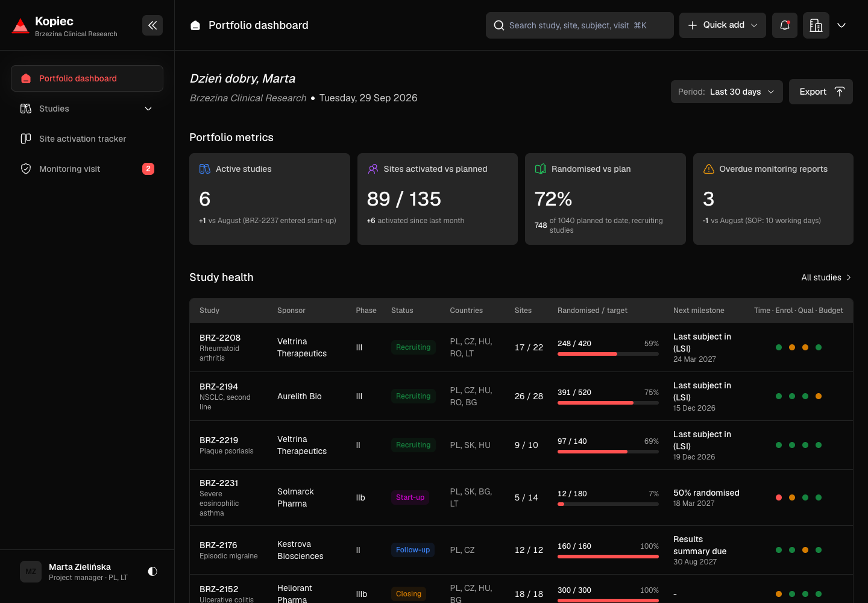This screenshot has width=868, height=603.
Task: Click 89 / 135 sites value
Action: click(404, 199)
